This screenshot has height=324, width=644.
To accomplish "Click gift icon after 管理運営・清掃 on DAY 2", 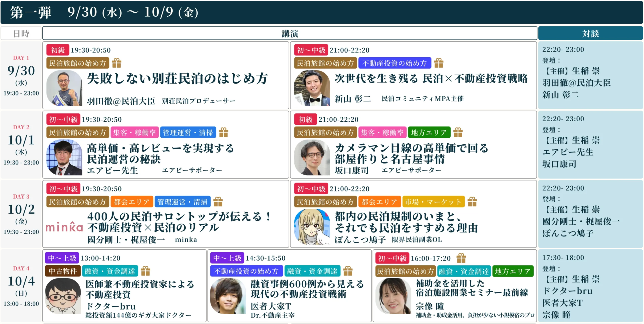I will pyautogui.click(x=223, y=132).
